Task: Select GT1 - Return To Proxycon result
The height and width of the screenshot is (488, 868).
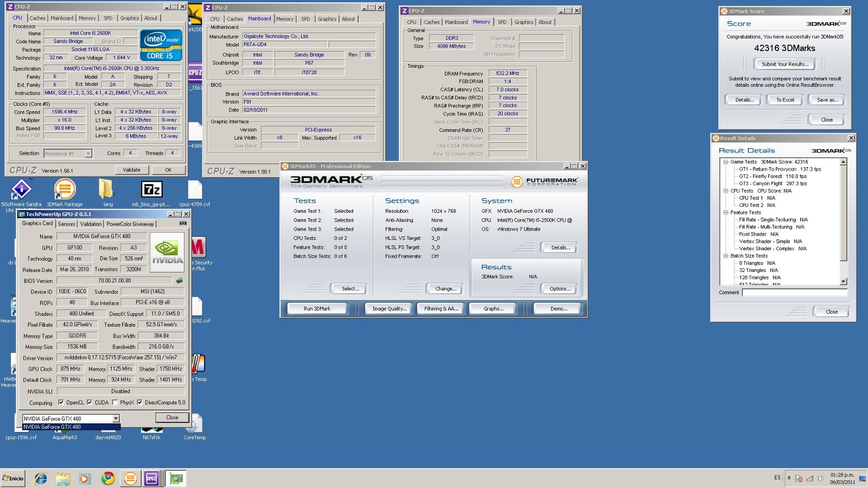Action: pyautogui.click(x=780, y=169)
